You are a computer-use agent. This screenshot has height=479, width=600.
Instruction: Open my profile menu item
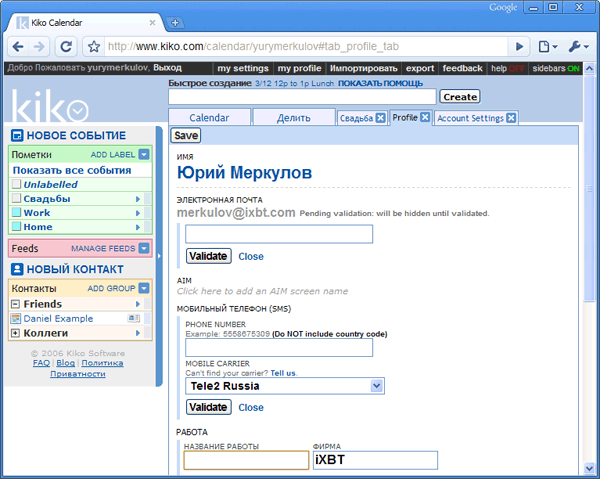coord(299,68)
